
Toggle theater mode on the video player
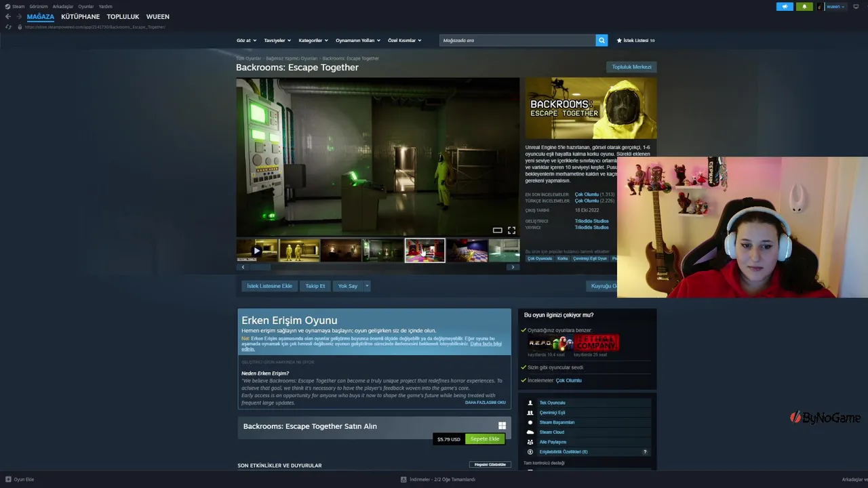coord(497,230)
